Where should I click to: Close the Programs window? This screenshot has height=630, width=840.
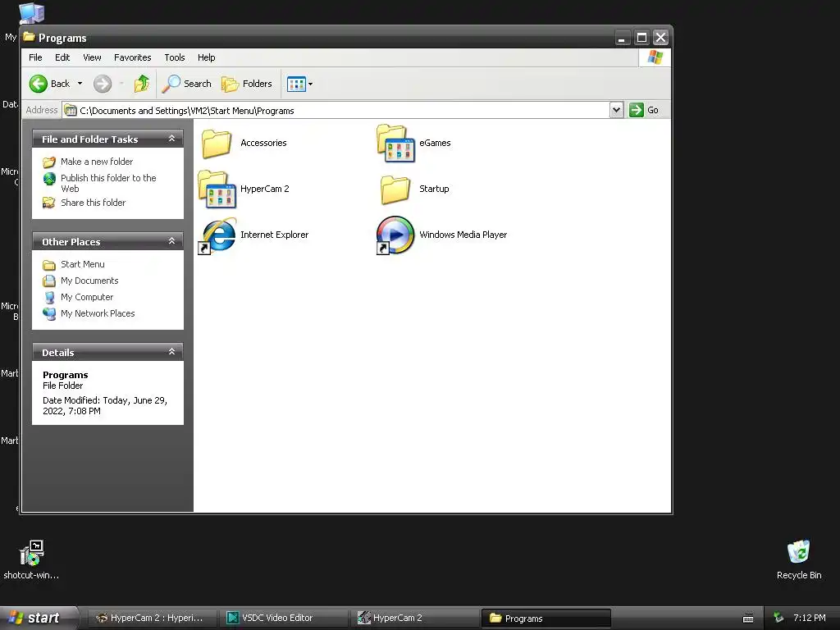[x=660, y=38]
